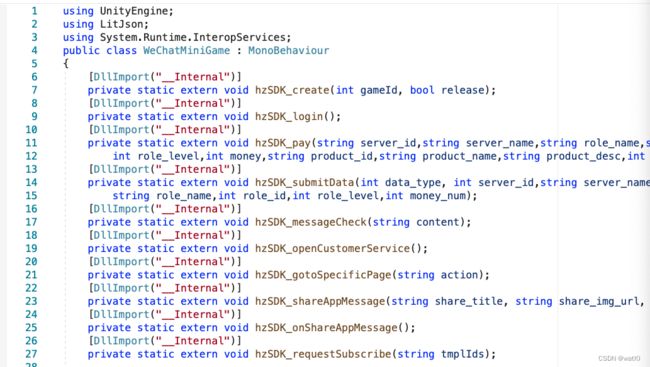The image size is (650, 367).
Task: Click line number 19 in the gutter
Action: (32, 249)
